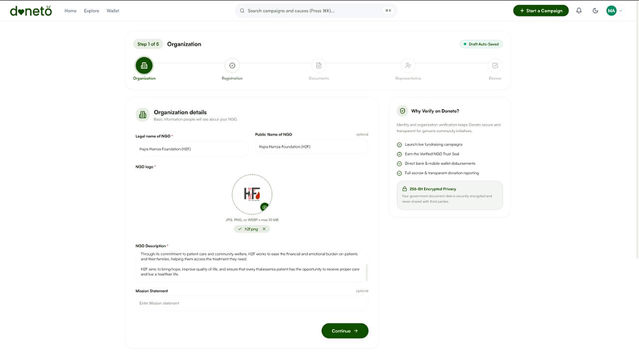Open the Explore page
This screenshot has height=364, width=639.
coord(91,11)
